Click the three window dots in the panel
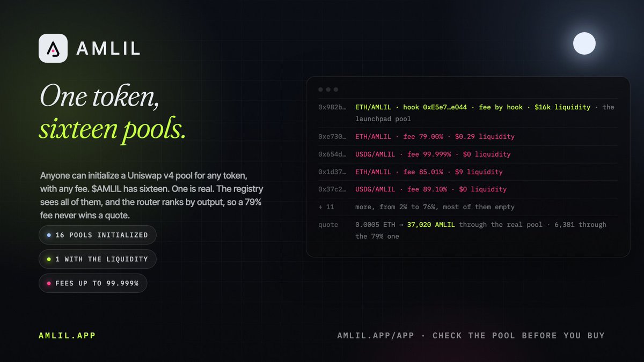Viewport: 644px width, 362px height. pos(328,90)
